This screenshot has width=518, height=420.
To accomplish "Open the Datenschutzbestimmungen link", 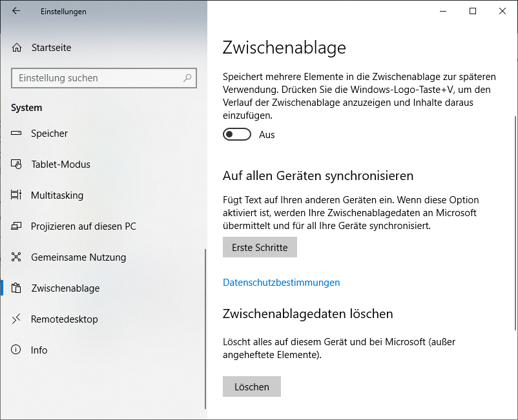I will (x=281, y=283).
